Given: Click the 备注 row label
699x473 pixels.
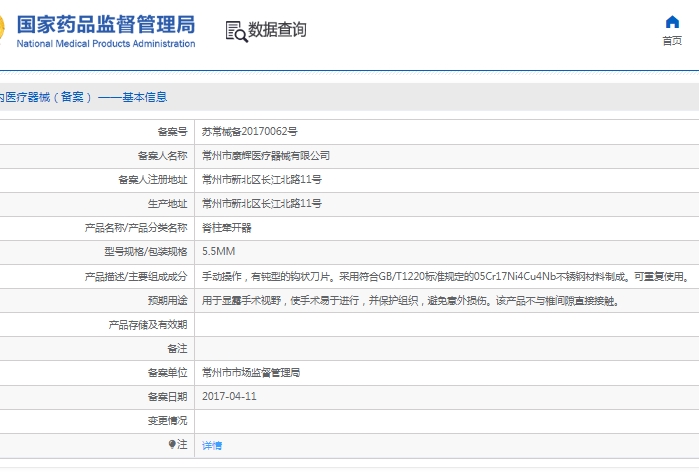Looking at the screenshot, I should click(177, 349).
